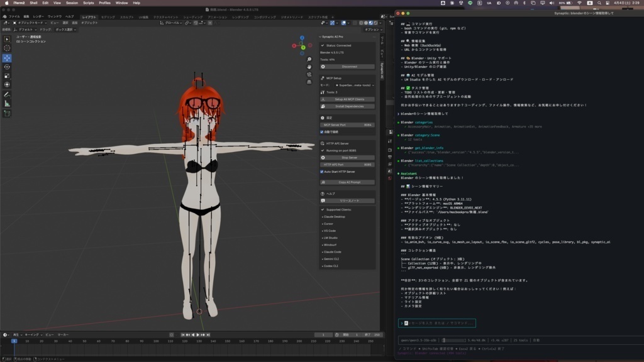Select the Measure tool in the toolbar
The width and height of the screenshot is (644, 362).
pyautogui.click(x=7, y=103)
